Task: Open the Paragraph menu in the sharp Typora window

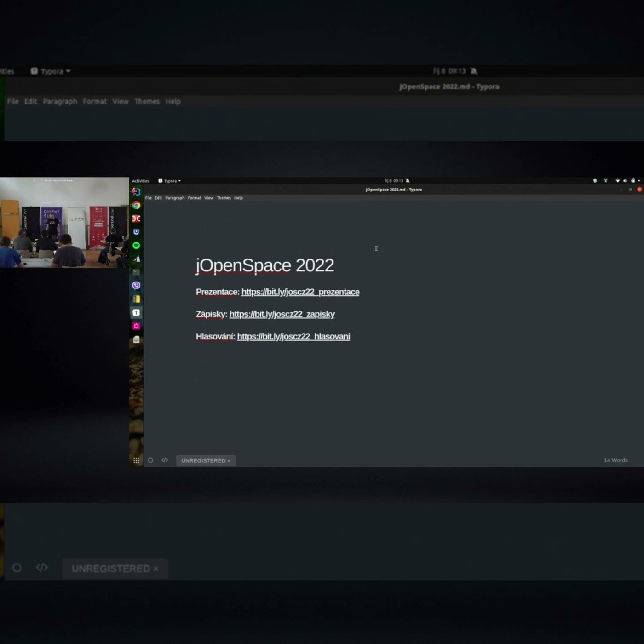Action: (175, 198)
